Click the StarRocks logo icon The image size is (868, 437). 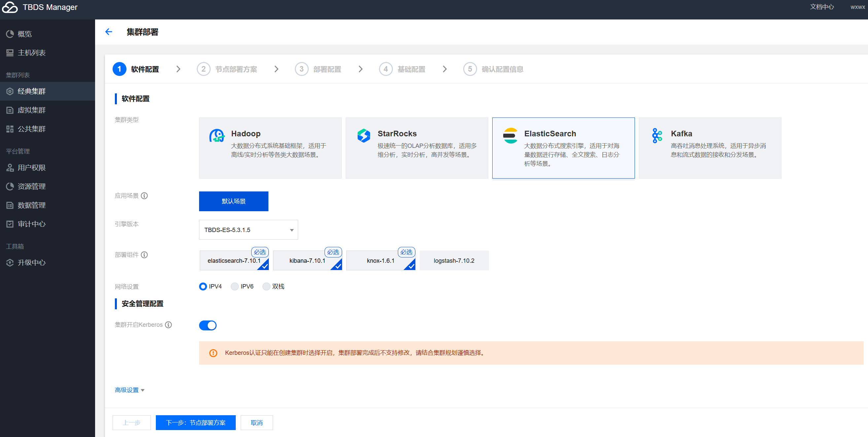click(x=364, y=136)
